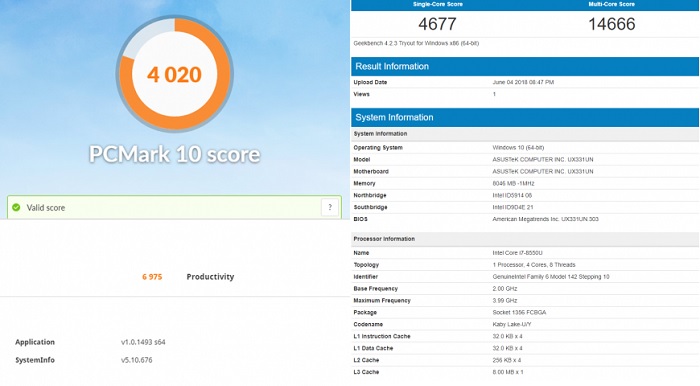This screenshot has height=386, width=700.
Task: Select the Memory value 8046 MB
Action: [513, 183]
